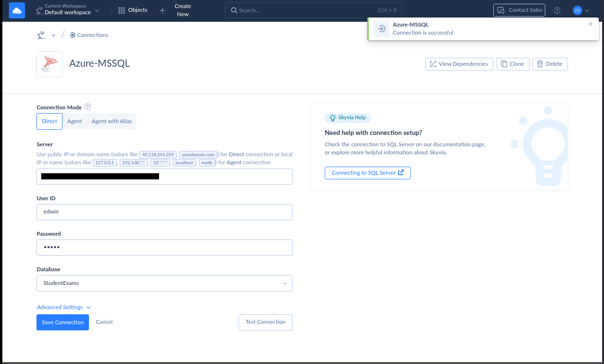Click the Skyvia cloud logo icon

[17, 10]
